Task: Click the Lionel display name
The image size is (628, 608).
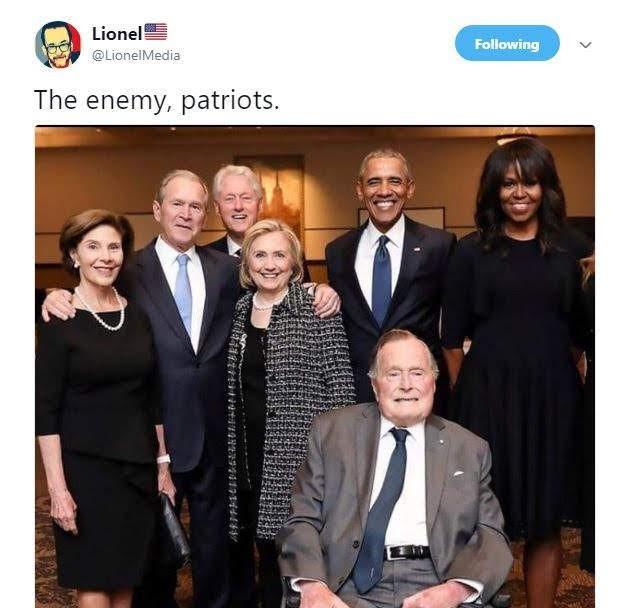Action: (117, 33)
